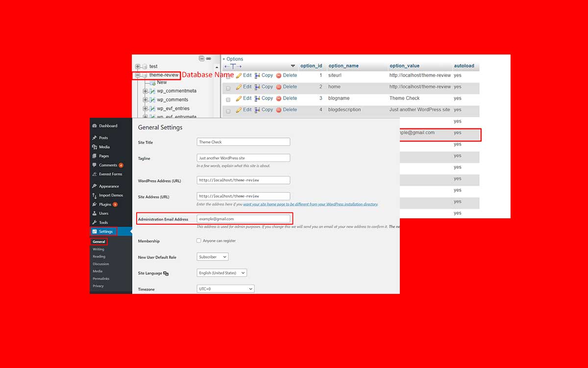This screenshot has height=368, width=588.
Task: Tick the checkbox for the siteurl row
Action: coord(228,77)
